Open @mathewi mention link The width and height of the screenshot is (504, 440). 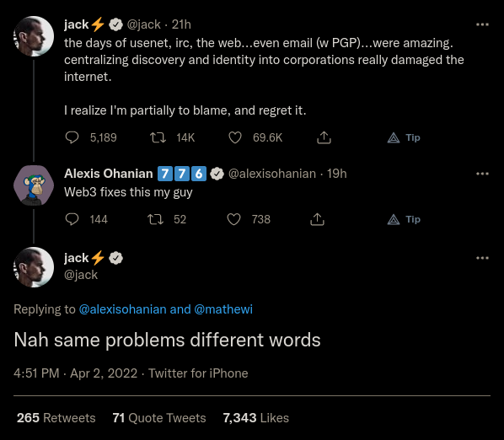pos(223,309)
